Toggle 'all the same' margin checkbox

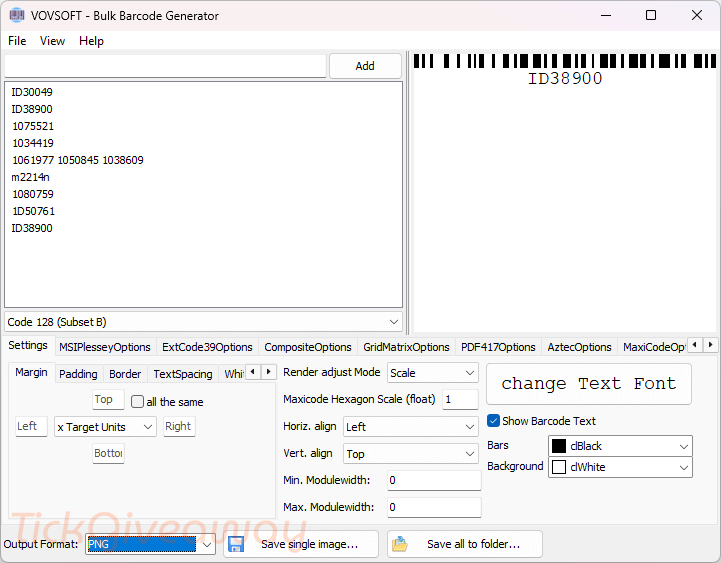137,402
